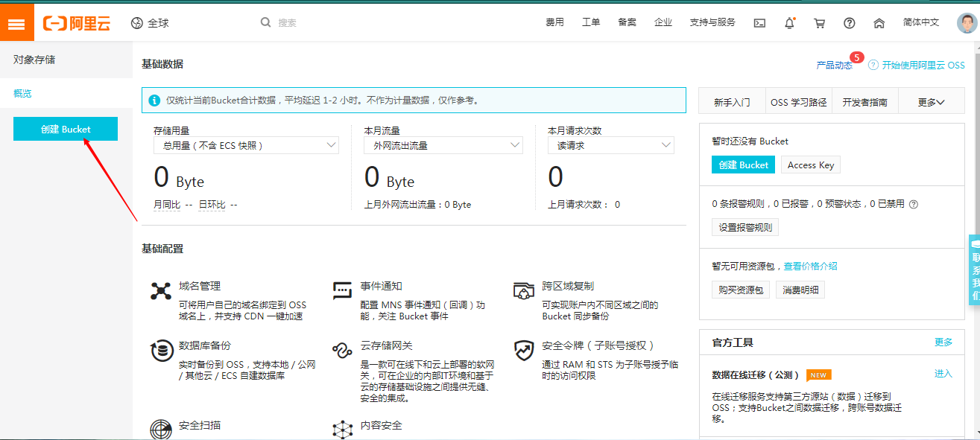Open the user avatar profile
Screen dimensions: 980x440
(967, 23)
